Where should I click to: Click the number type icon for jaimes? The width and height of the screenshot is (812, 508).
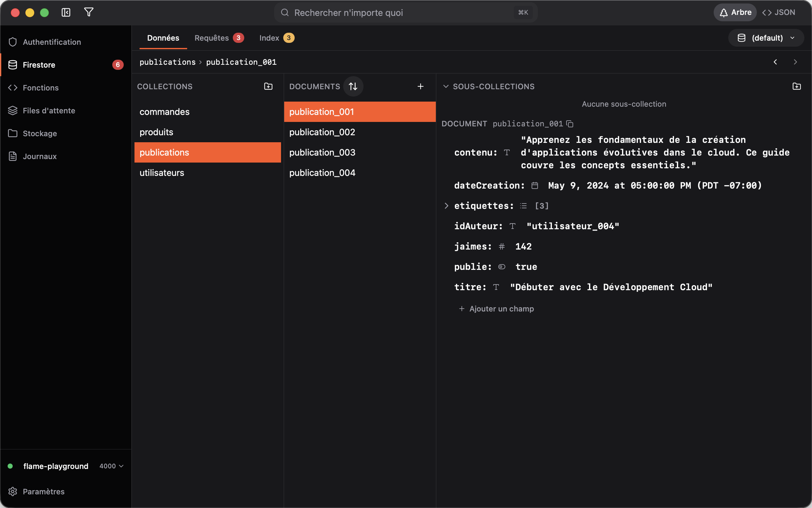[501, 247]
